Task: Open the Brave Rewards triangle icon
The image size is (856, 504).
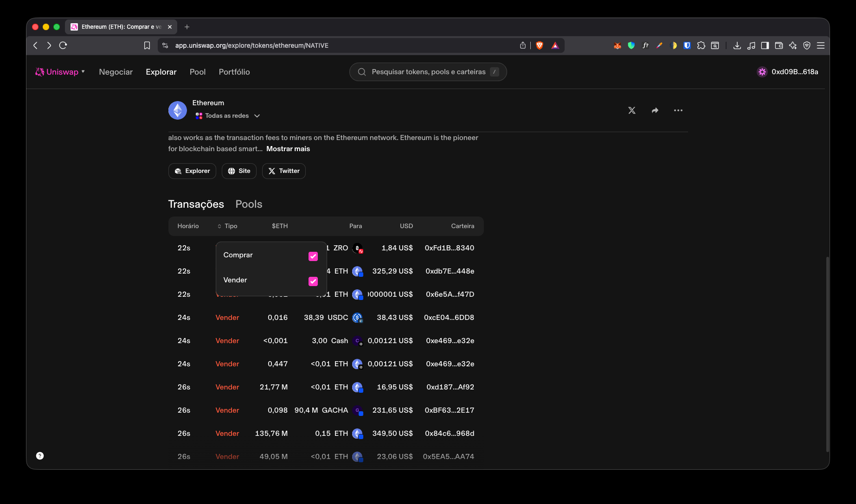Action: coord(555,45)
